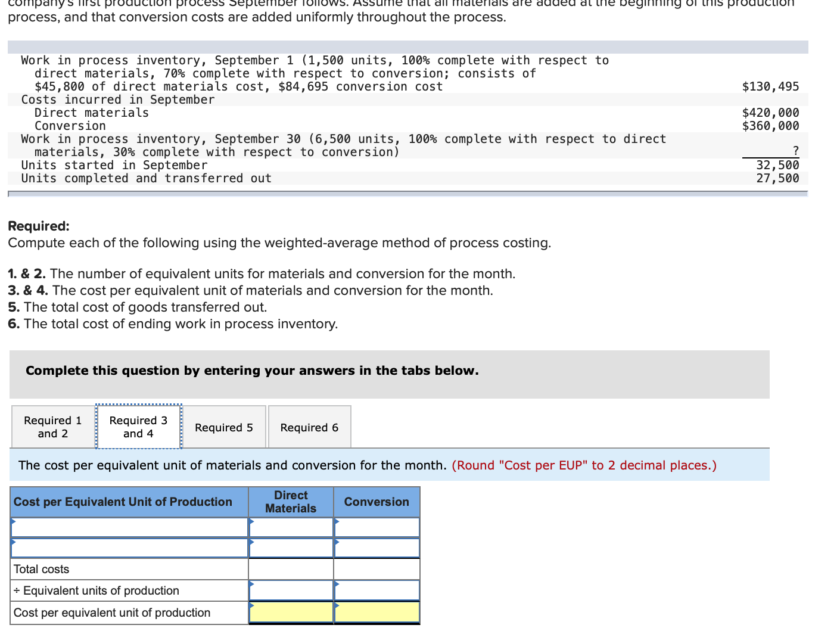Open the Required 5 tab

tap(224, 427)
